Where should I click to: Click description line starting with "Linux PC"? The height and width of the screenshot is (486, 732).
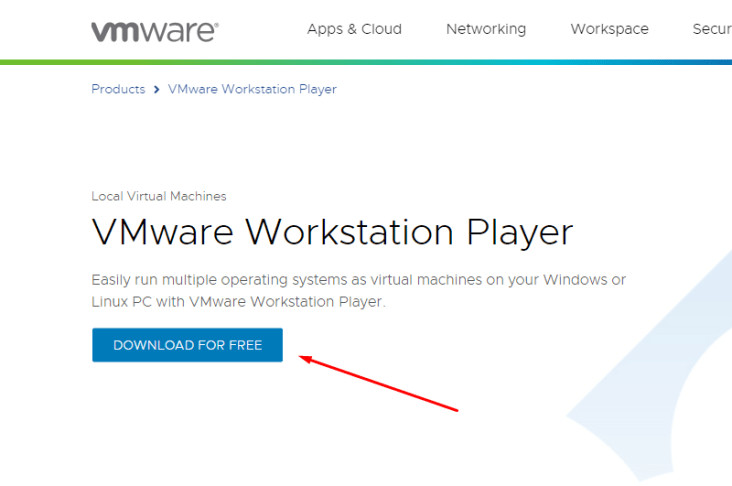(237, 301)
